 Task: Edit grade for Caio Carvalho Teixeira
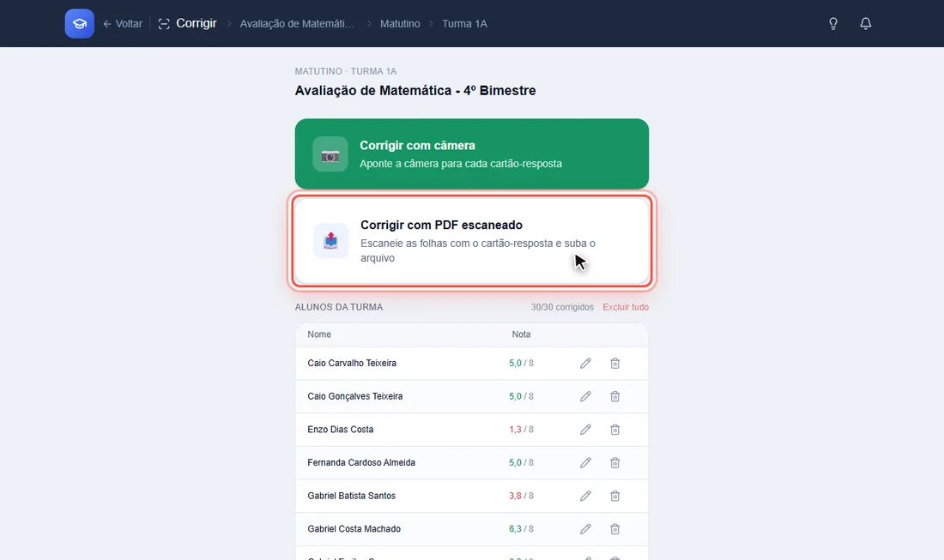(585, 364)
